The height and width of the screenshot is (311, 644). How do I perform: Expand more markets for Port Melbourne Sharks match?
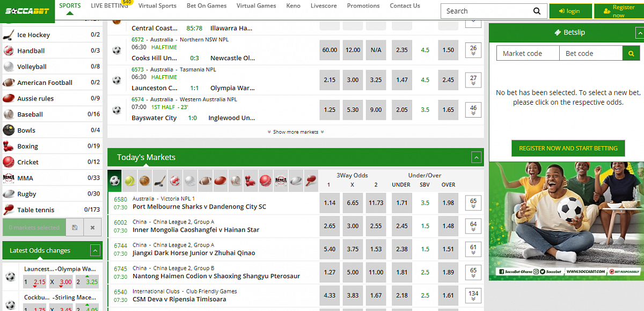[x=473, y=204]
